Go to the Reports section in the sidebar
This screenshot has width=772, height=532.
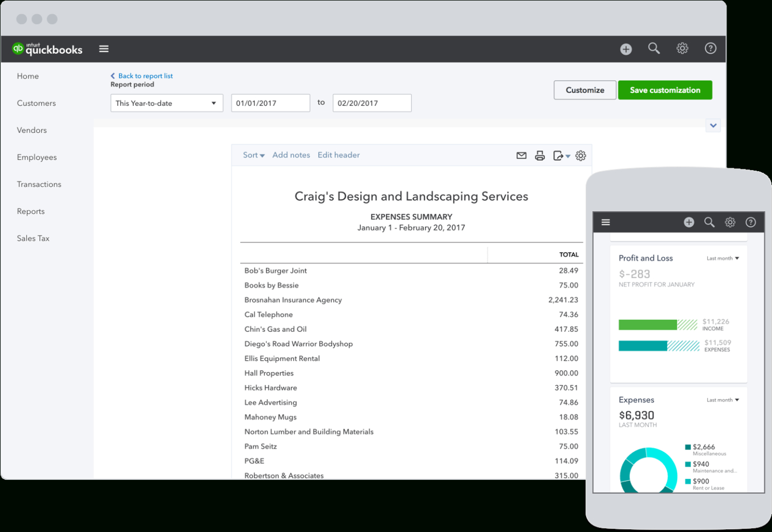click(31, 211)
